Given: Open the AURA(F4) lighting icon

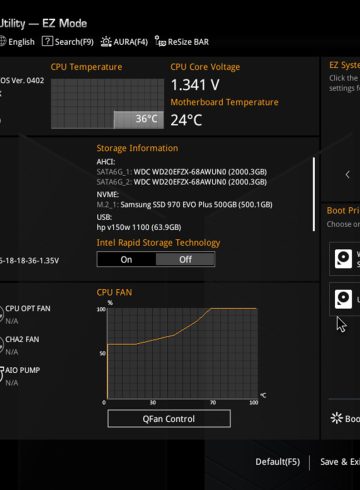Looking at the screenshot, I should click(x=106, y=41).
